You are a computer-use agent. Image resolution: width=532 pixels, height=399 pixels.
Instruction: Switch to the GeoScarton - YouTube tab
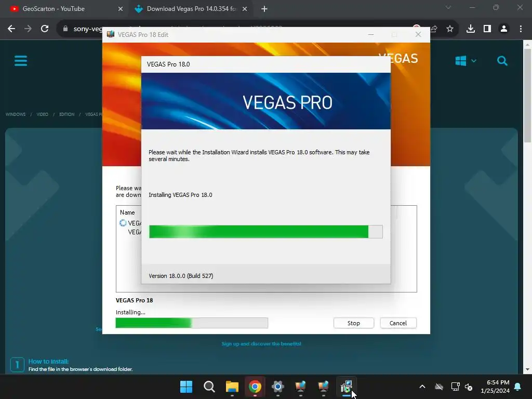coord(54,9)
